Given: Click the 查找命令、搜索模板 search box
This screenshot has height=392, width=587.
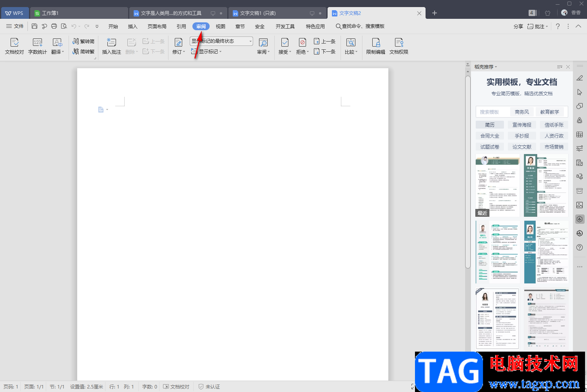Looking at the screenshot, I should 360,26.
